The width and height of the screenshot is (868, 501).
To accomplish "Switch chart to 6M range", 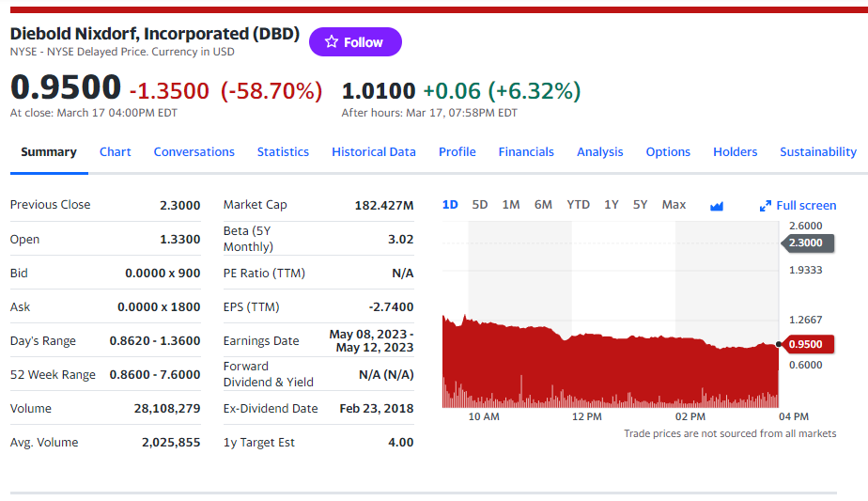I will point(543,205).
